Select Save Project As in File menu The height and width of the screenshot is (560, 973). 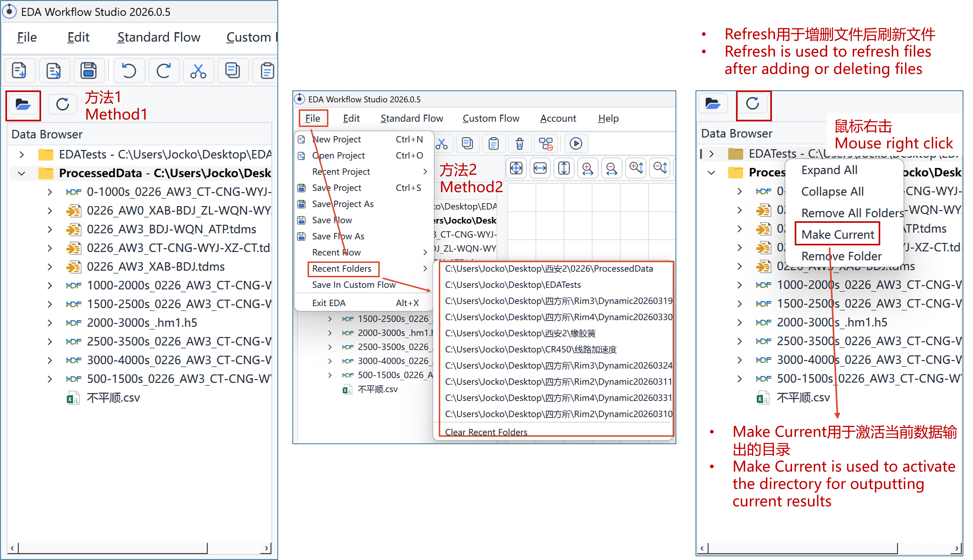(364, 204)
